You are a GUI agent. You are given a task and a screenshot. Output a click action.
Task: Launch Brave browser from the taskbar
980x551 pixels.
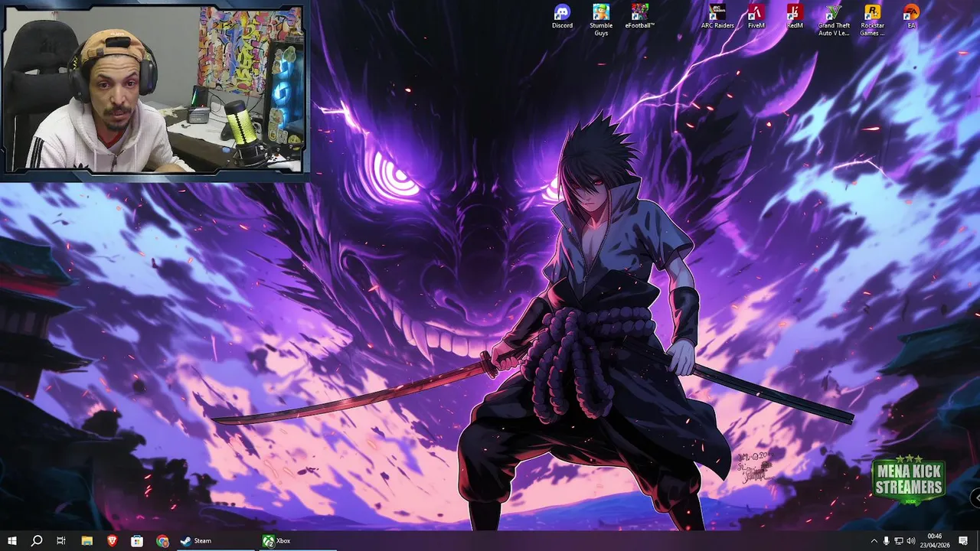112,540
